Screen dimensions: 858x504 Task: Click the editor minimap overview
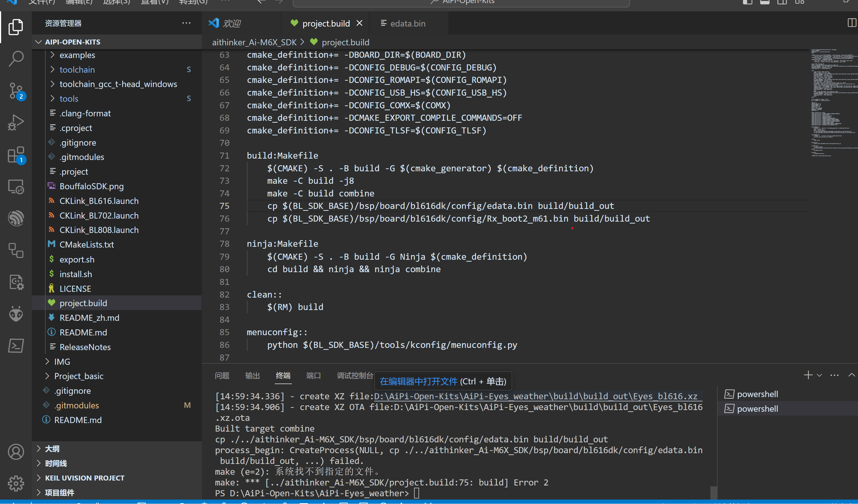(x=834, y=103)
